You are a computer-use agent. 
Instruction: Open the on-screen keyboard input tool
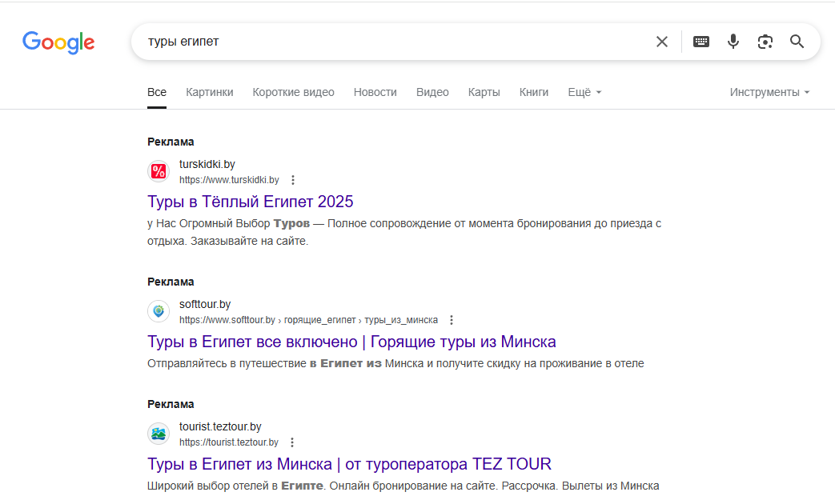point(701,42)
